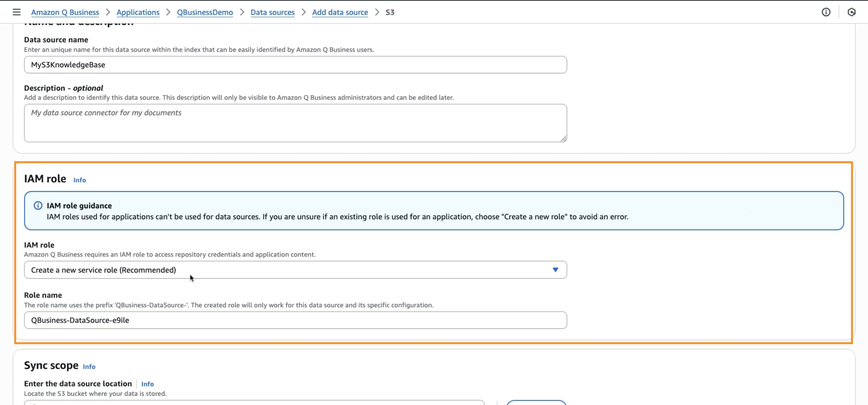
Task: Open the Applications breadcrumb link
Action: coord(138,12)
